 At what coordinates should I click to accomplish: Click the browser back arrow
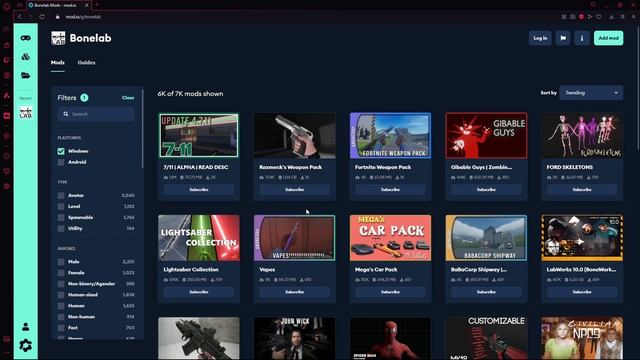pyautogui.click(x=19, y=17)
